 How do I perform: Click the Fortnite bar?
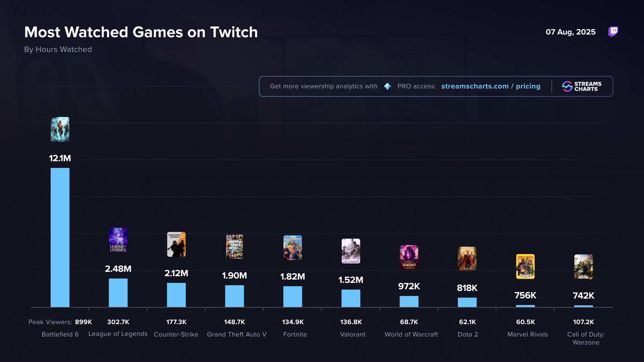[293, 297]
